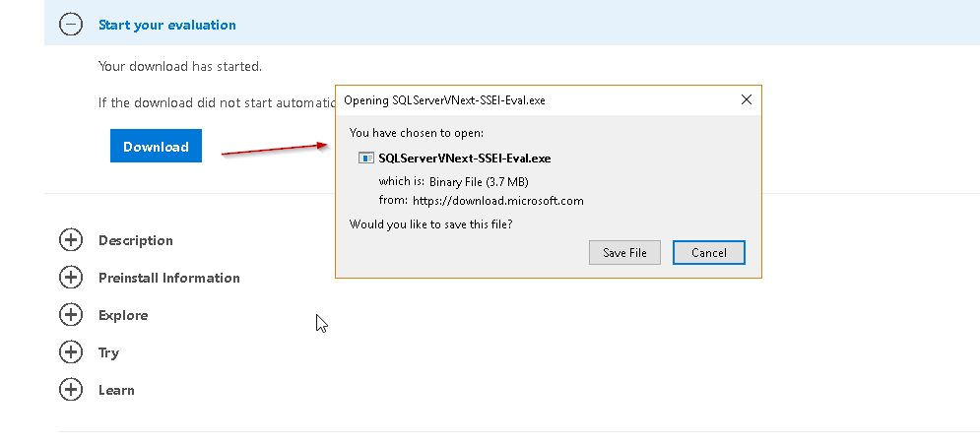980x445 pixels.
Task: Click the Learn section label
Action: (116, 390)
